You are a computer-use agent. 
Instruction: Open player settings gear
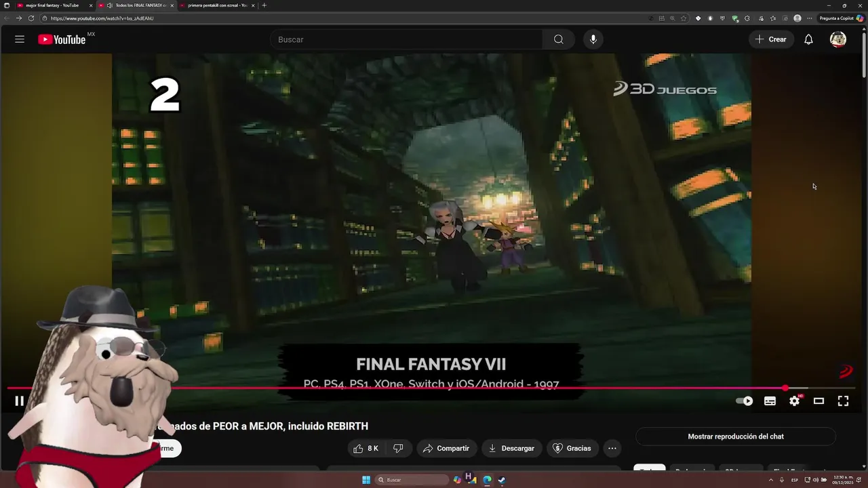(794, 401)
